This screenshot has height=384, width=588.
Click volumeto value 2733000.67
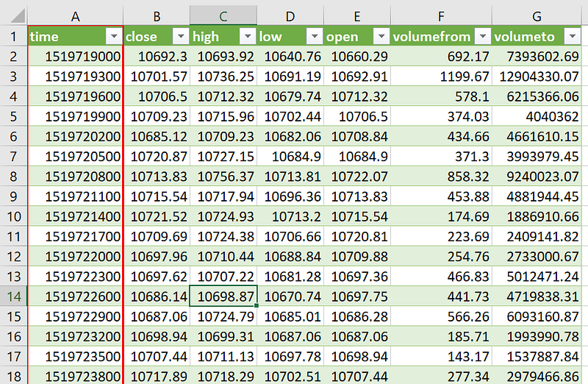pyautogui.click(x=542, y=257)
